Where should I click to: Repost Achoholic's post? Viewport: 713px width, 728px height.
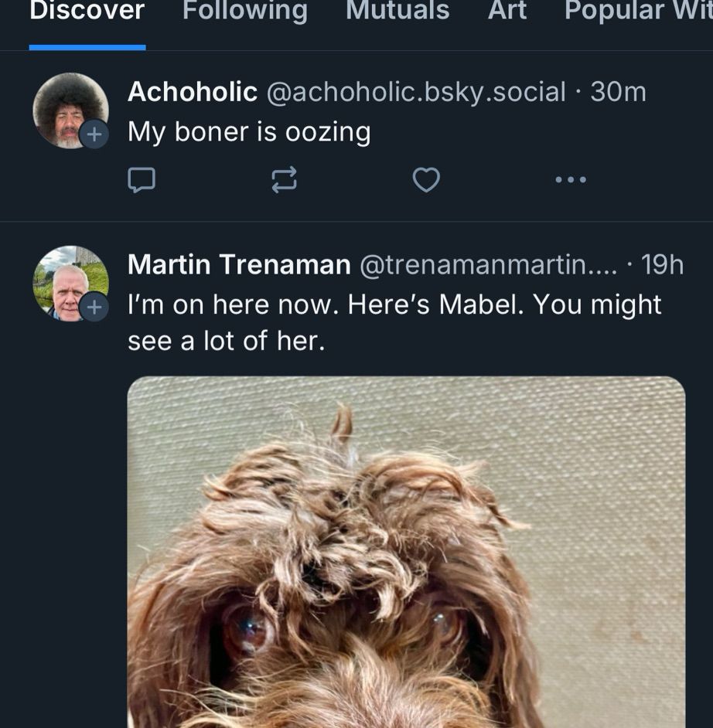284,180
